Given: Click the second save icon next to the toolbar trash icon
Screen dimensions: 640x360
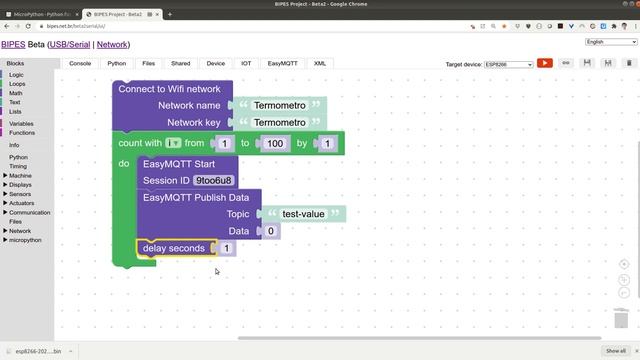Looking at the screenshot, I should pos(608,63).
